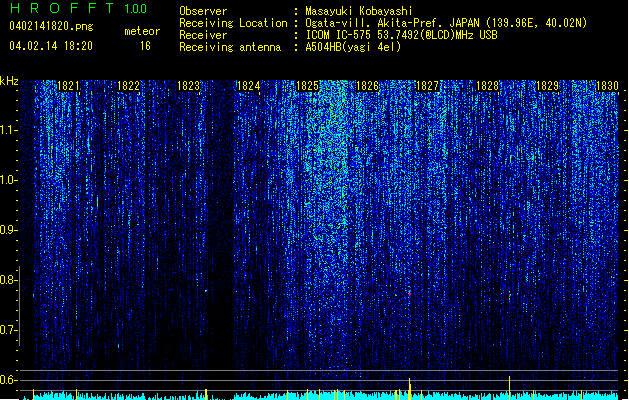Click the tall yellow spike under 1828-1829

(509, 388)
